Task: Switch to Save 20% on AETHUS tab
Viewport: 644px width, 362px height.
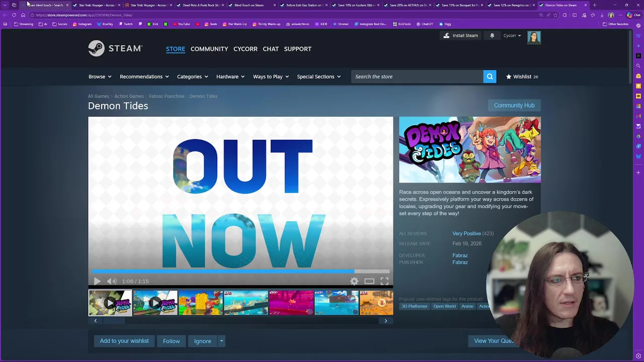Action: click(x=408, y=5)
